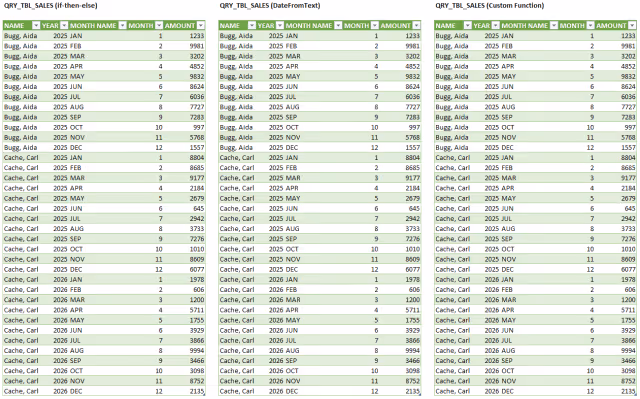This screenshot has height=399, width=640.
Task: Open YEAR filter dropdown in DateFromText table
Action: coord(280,26)
